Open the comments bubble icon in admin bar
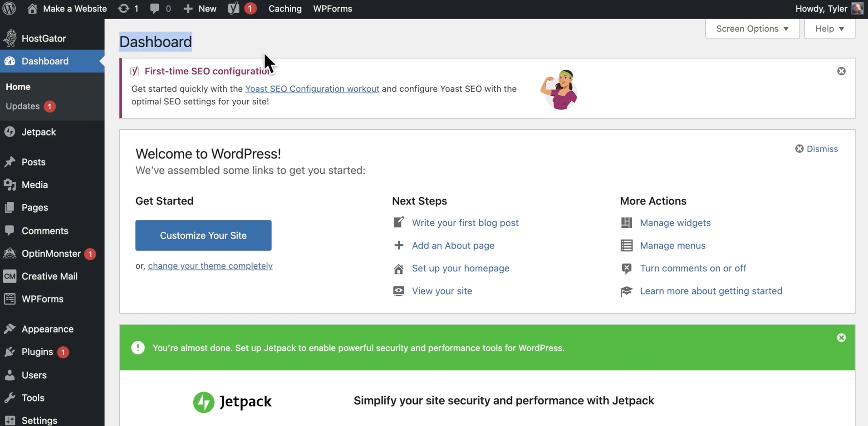868x426 pixels. click(x=155, y=8)
